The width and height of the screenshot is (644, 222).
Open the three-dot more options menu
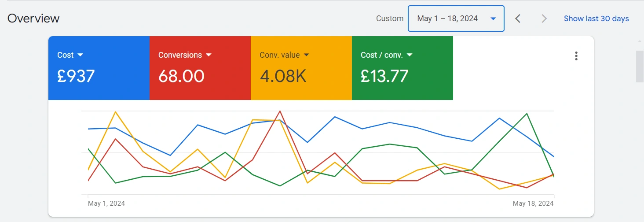click(x=576, y=56)
